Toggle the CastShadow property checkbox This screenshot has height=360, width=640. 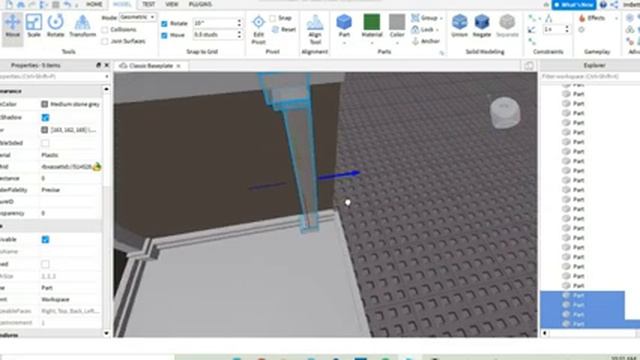pos(45,118)
